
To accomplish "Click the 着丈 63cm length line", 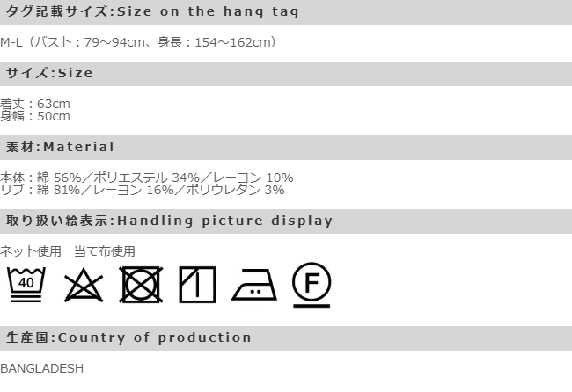I will [35, 104].
